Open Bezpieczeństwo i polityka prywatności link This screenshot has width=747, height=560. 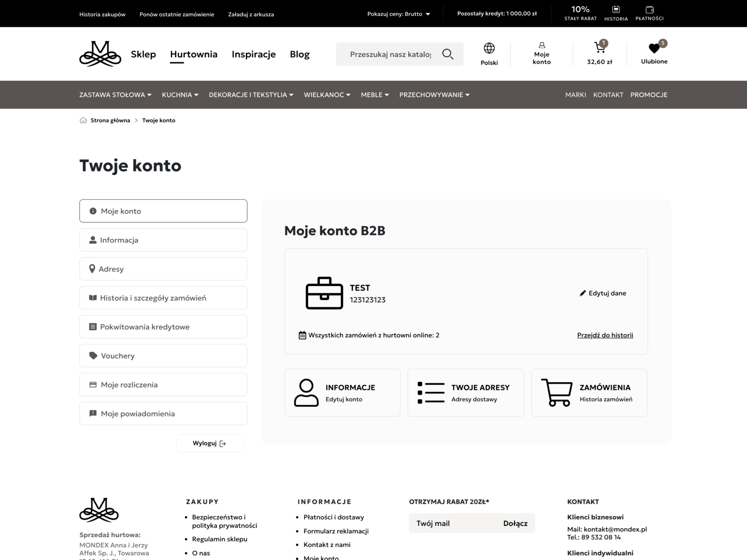click(x=225, y=521)
